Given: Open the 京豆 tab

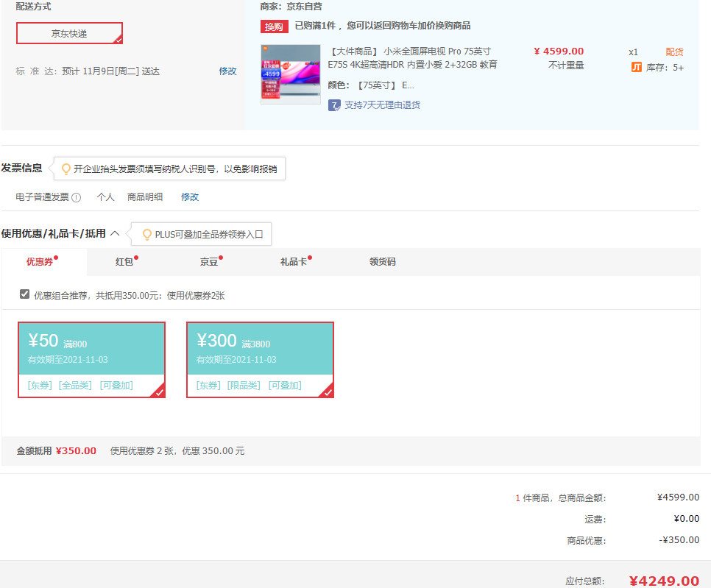Looking at the screenshot, I should [209, 261].
